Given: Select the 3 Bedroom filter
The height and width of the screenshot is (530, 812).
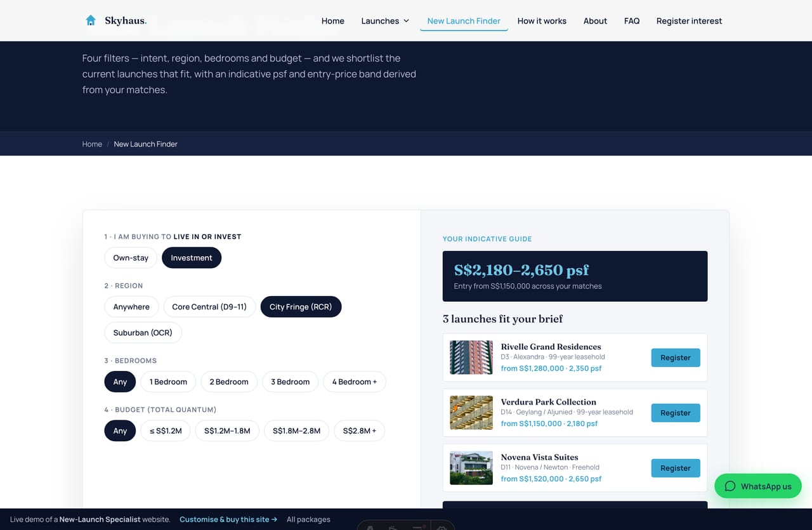Looking at the screenshot, I should coord(291,382).
